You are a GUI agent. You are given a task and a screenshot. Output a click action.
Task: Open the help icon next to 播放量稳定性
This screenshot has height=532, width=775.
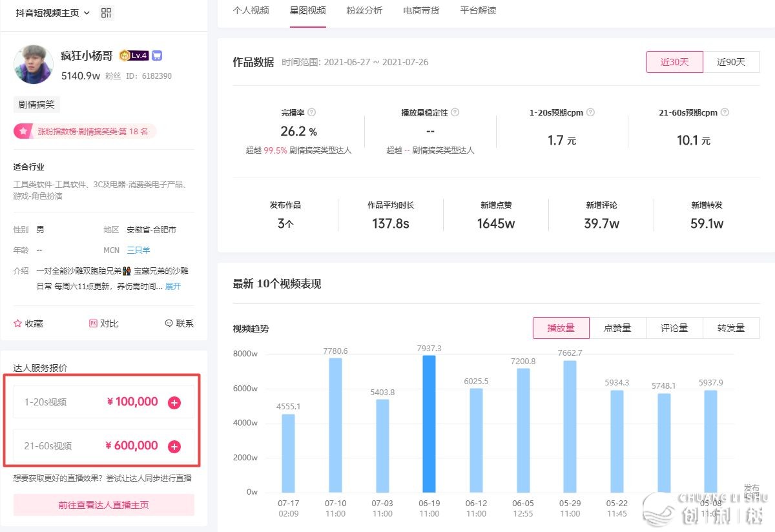[455, 112]
